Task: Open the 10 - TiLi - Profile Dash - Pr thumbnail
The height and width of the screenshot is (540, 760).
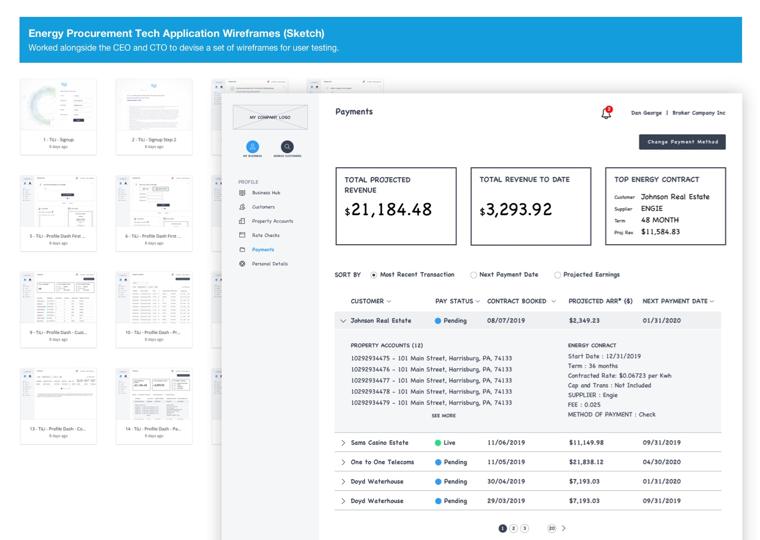Action: tap(154, 310)
